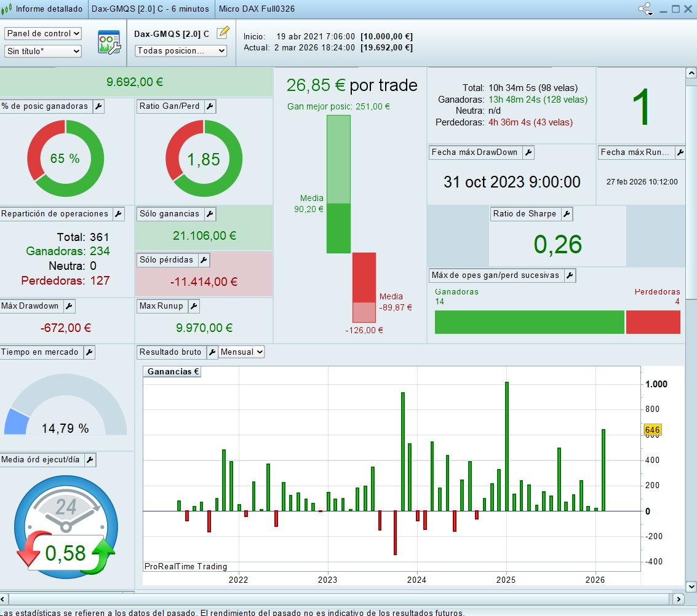
Task: Open wrench settings for Tiempo en mercado
Action: [x=89, y=352]
